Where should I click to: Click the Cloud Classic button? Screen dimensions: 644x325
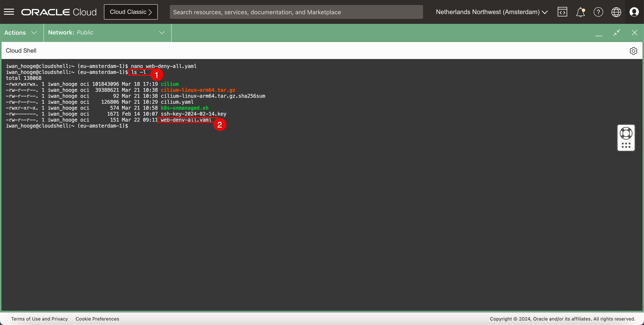click(x=131, y=12)
